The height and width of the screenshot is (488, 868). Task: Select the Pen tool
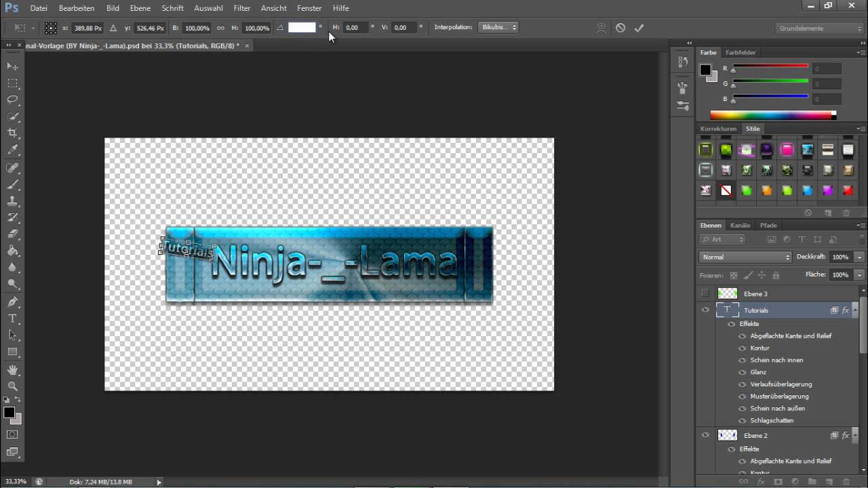click(13, 302)
